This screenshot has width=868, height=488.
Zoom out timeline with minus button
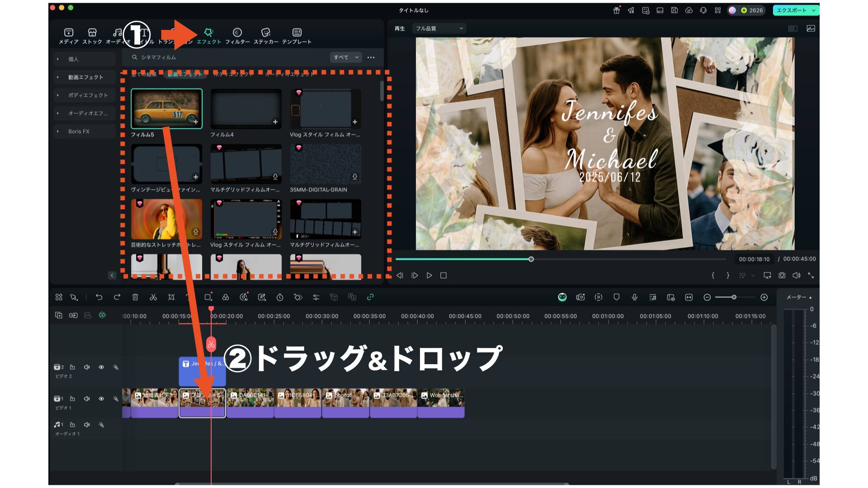707,297
